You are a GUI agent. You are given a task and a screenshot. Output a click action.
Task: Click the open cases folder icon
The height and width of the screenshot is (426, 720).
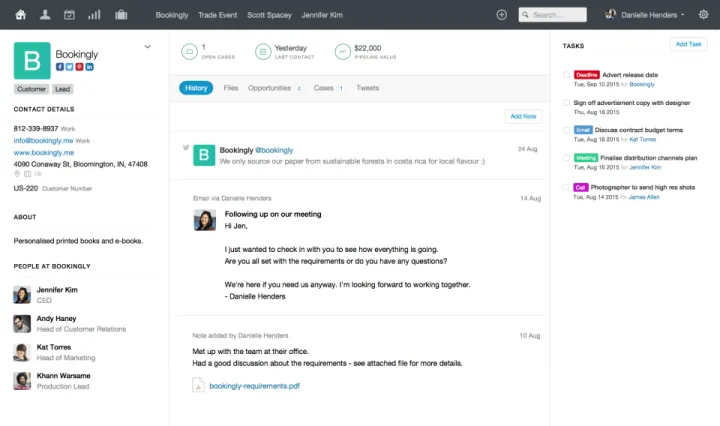tap(189, 52)
